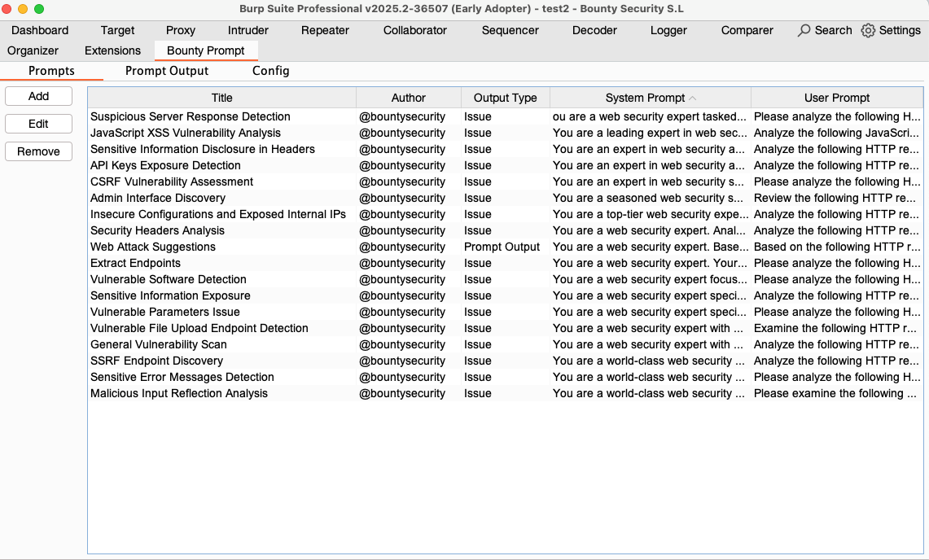
Task: Open the Extensions tab
Action: (112, 50)
